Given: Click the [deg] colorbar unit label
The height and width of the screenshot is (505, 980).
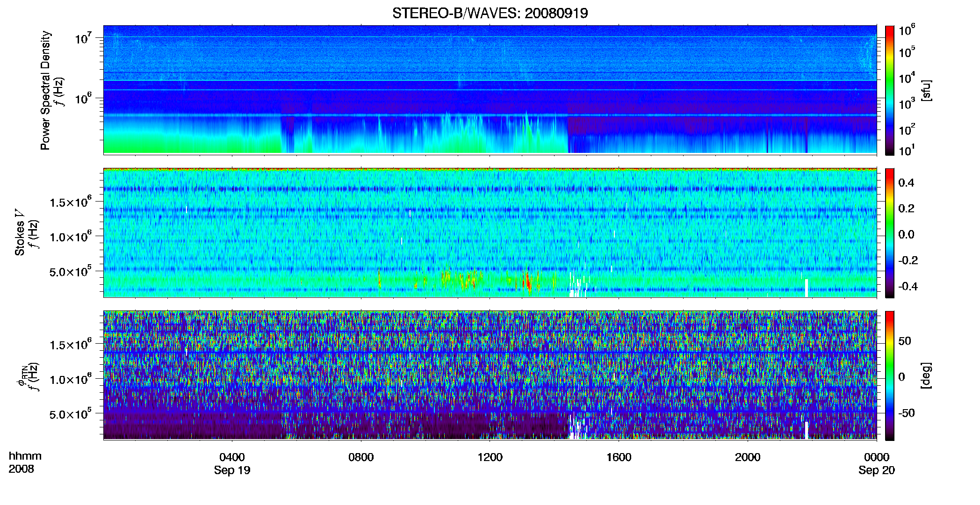Looking at the screenshot, I should (x=926, y=375).
